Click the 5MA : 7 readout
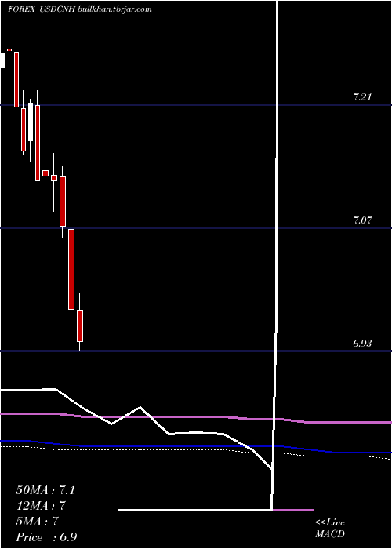Viewport: 392px width, 549px height. coord(37,522)
